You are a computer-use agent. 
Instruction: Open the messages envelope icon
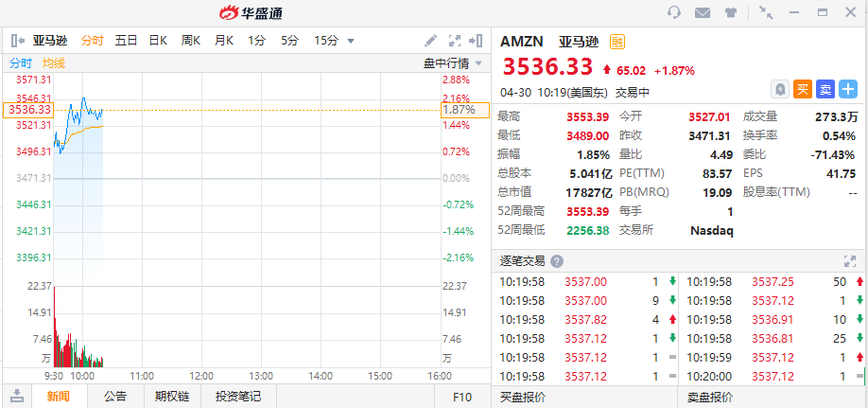(703, 13)
